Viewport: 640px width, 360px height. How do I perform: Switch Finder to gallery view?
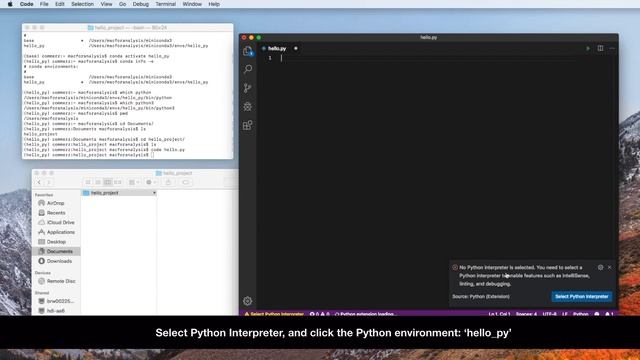pos(118,182)
